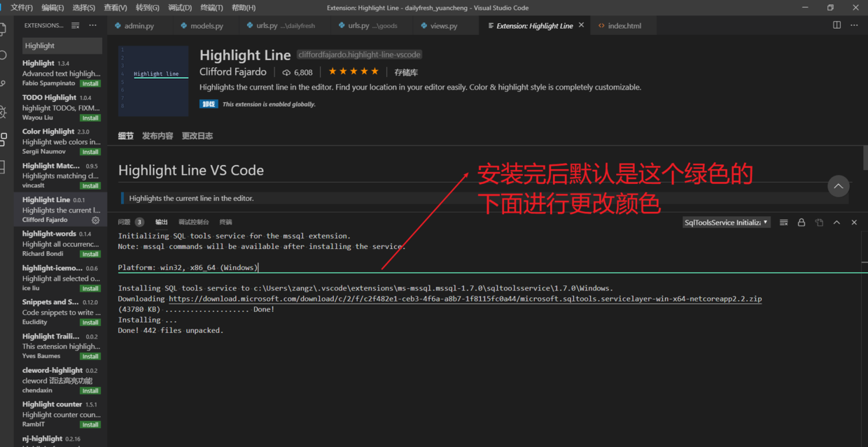Viewport: 868px width, 447px height.
Task: Open the 选择(S) menu
Action: [83, 8]
